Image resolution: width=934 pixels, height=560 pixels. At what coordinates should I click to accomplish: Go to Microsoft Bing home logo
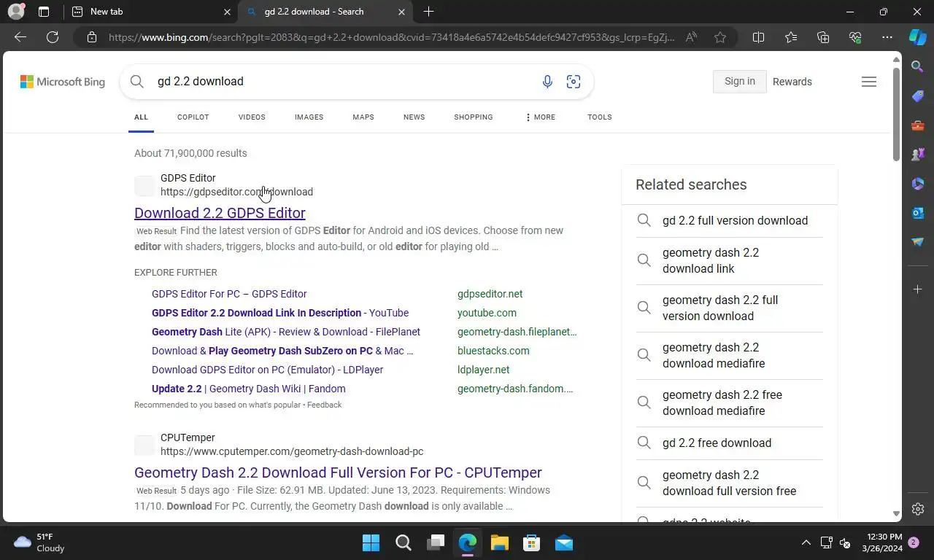click(x=63, y=82)
